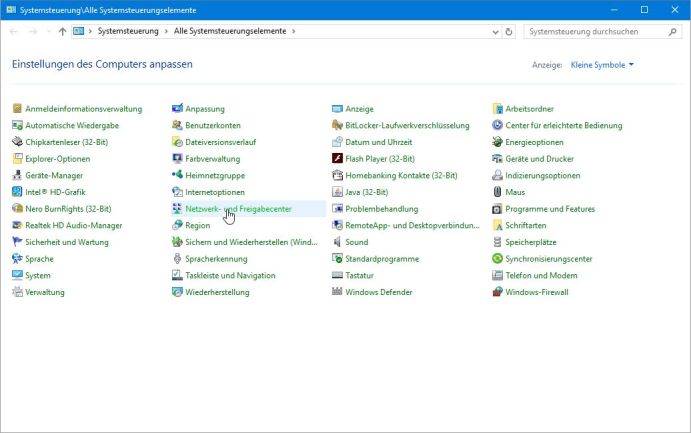Screen dimensions: 691x433
Task: Click the Spracherkennung microphone icon
Action: coord(177,259)
